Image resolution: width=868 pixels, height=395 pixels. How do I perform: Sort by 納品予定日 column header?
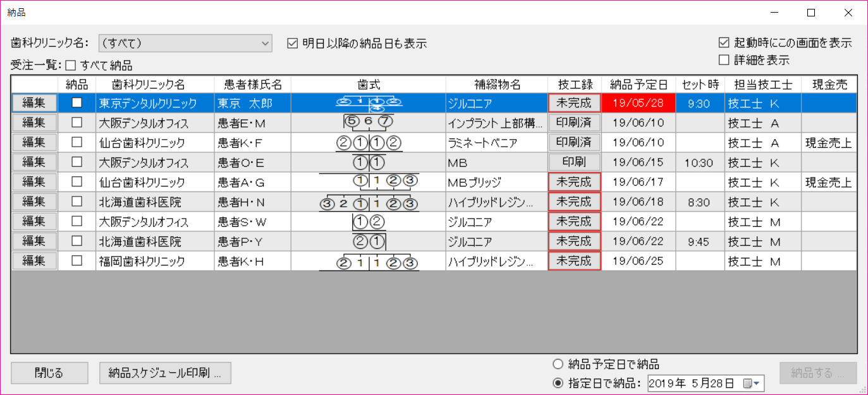(x=639, y=85)
